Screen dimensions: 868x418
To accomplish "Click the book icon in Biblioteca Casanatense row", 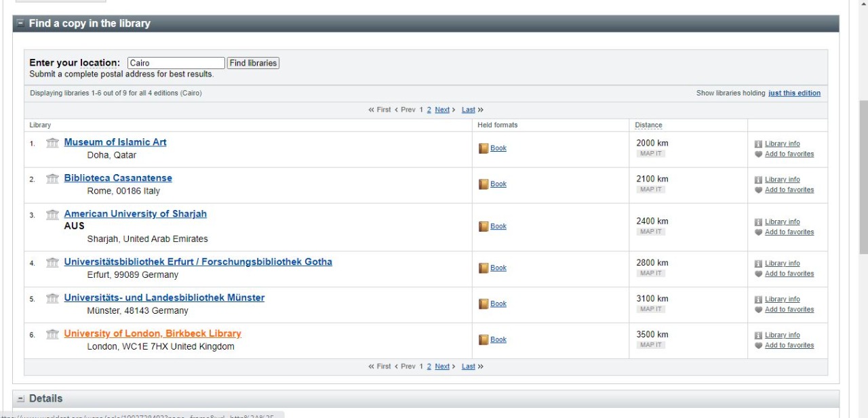I will coord(484,184).
